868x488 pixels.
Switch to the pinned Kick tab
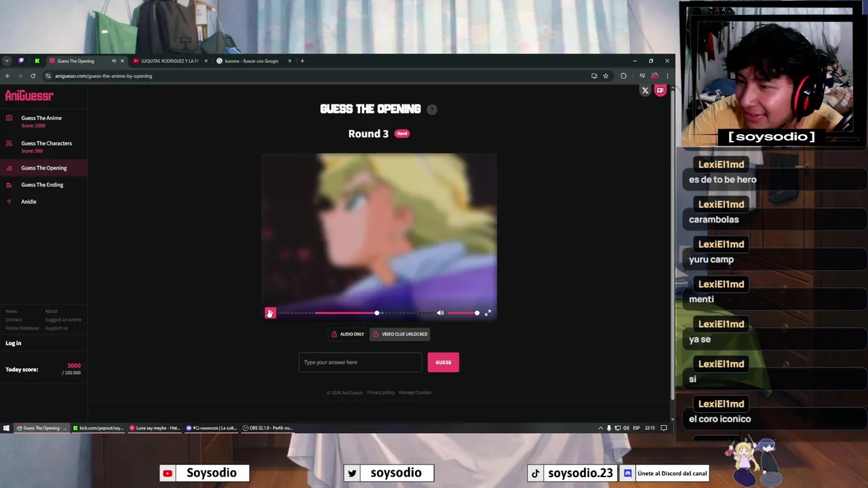pyautogui.click(x=37, y=61)
